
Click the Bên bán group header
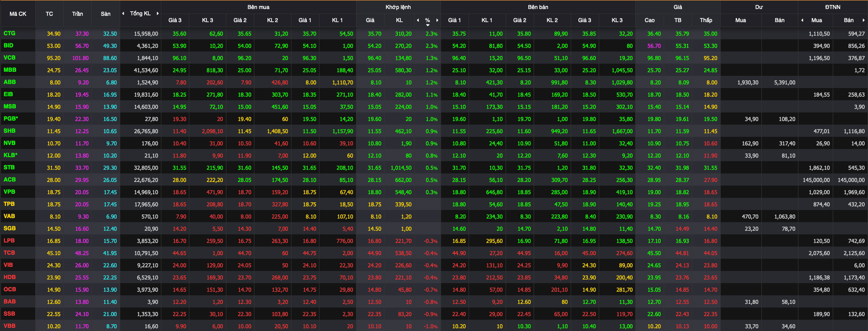(x=538, y=7)
